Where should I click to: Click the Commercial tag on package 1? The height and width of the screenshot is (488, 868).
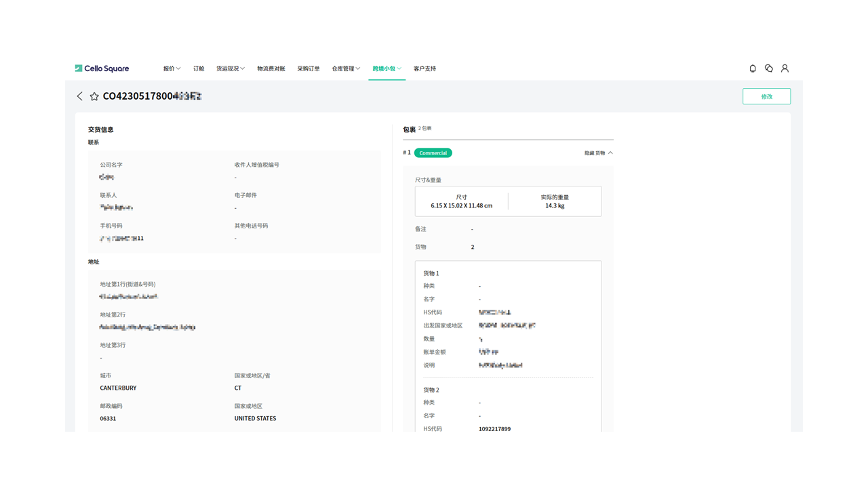pos(433,153)
